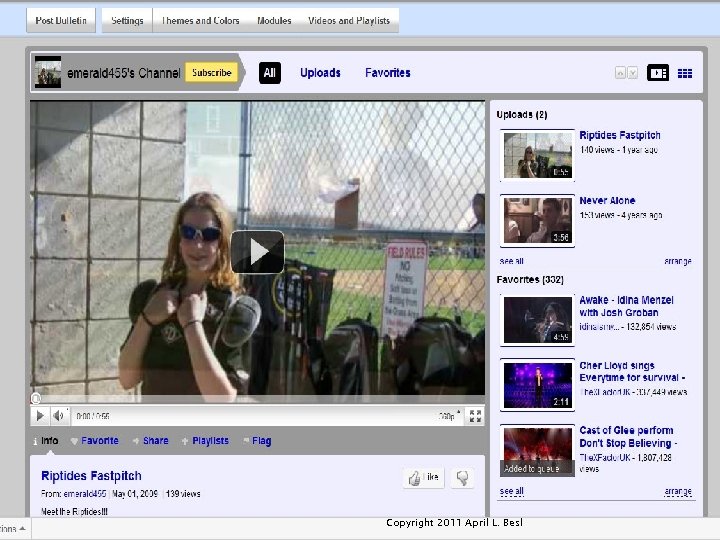Screen dimensions: 720x540
Task: Click Cast of Glee perform title link
Action: coord(628,437)
